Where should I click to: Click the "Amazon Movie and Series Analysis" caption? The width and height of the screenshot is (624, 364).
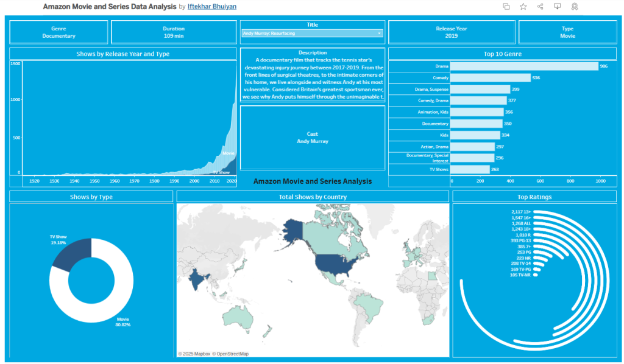pyautogui.click(x=313, y=181)
